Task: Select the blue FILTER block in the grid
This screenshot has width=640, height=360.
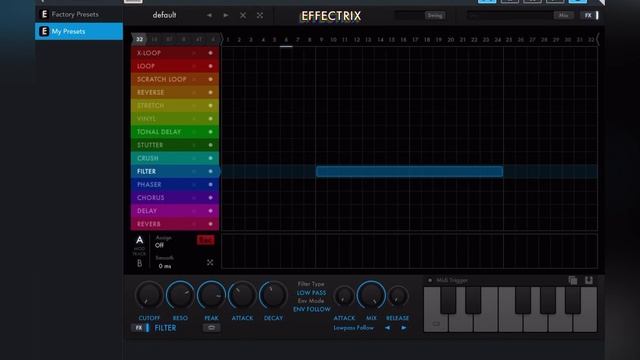Action: click(x=409, y=171)
